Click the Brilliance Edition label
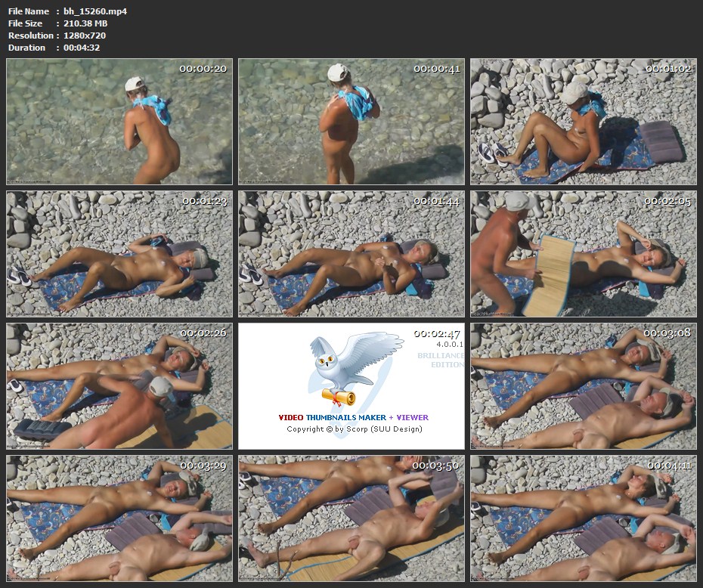Screen dimensions: 703x588 point(441,360)
